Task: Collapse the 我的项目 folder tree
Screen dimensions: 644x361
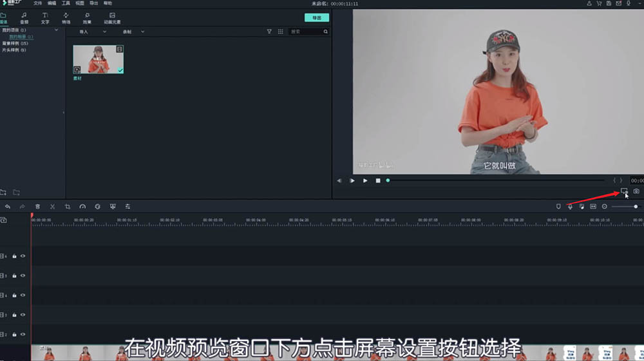Action: tap(56, 30)
